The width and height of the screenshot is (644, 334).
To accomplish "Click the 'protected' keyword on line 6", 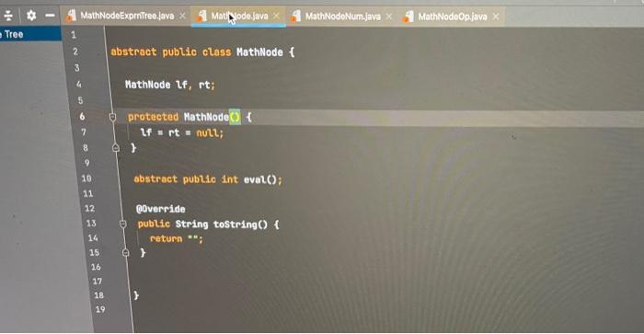I will [x=154, y=117].
